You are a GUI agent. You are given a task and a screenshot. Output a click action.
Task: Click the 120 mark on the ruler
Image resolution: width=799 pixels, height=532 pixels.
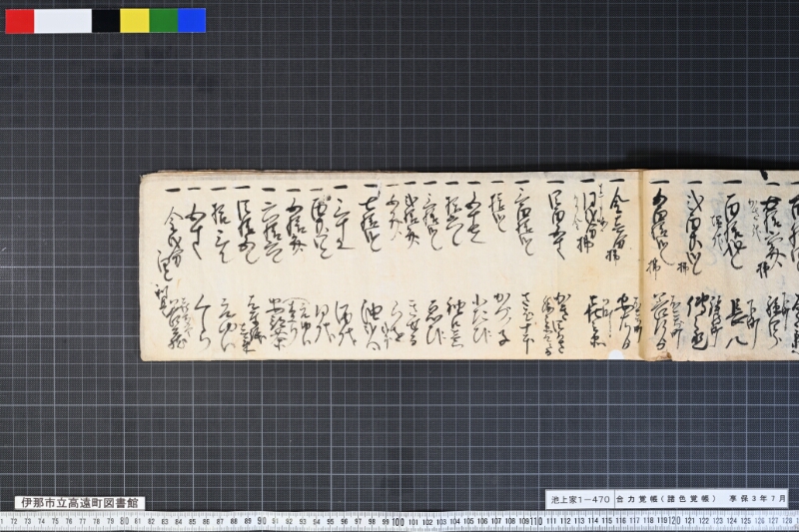click(x=674, y=521)
